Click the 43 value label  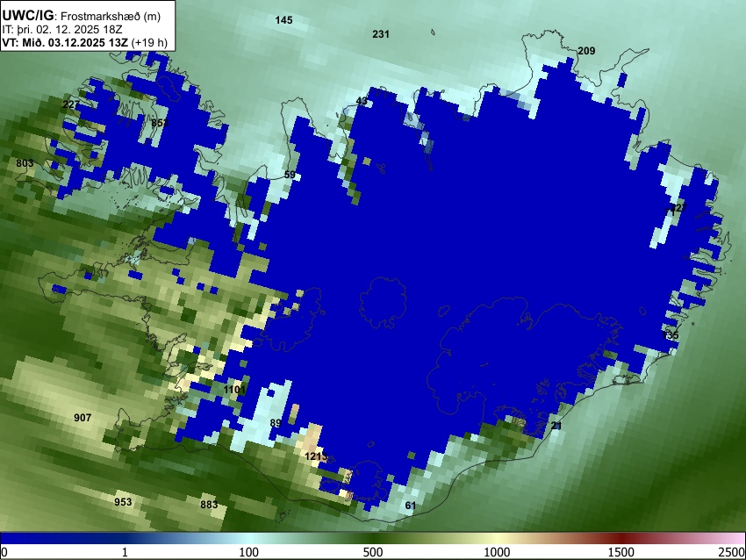pyautogui.click(x=362, y=101)
